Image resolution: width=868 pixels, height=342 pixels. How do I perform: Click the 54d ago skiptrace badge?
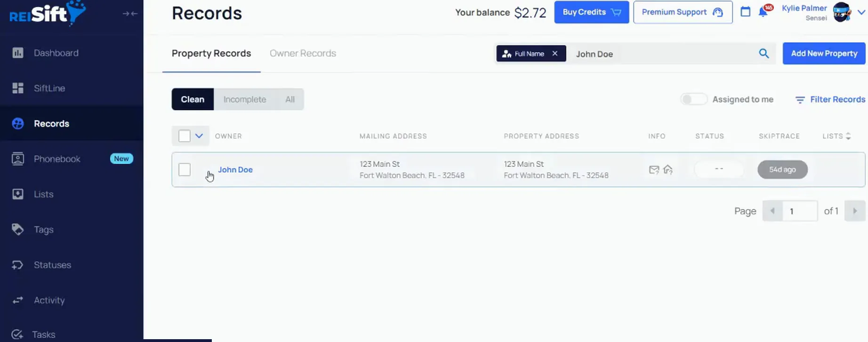tap(782, 170)
